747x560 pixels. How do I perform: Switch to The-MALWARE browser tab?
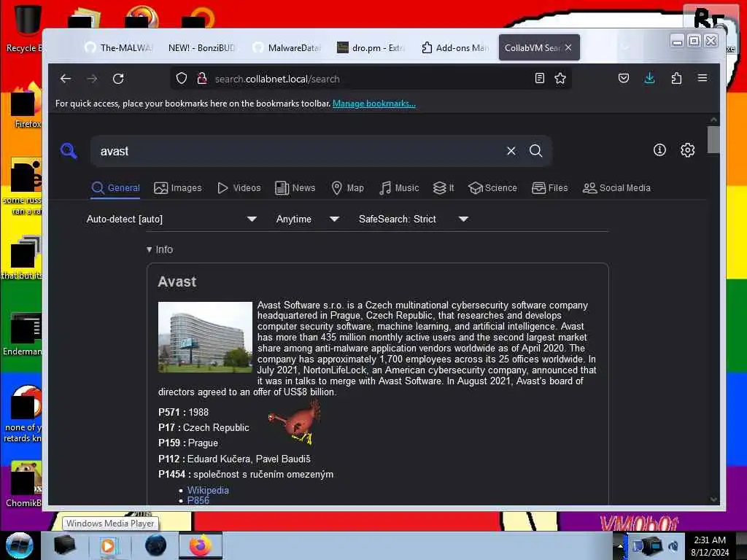[118, 47]
